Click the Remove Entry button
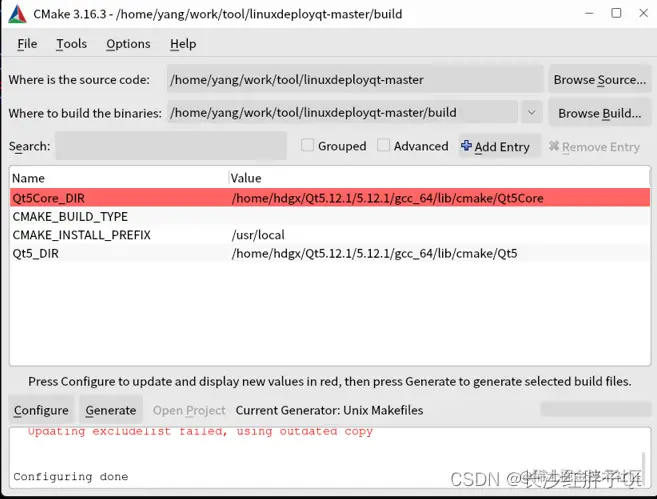Image resolution: width=657 pixels, height=499 pixels. tap(594, 146)
